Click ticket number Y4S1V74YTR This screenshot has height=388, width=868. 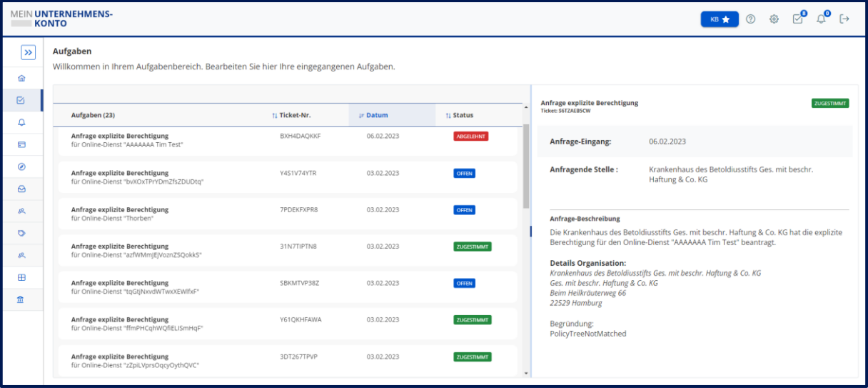coord(298,173)
